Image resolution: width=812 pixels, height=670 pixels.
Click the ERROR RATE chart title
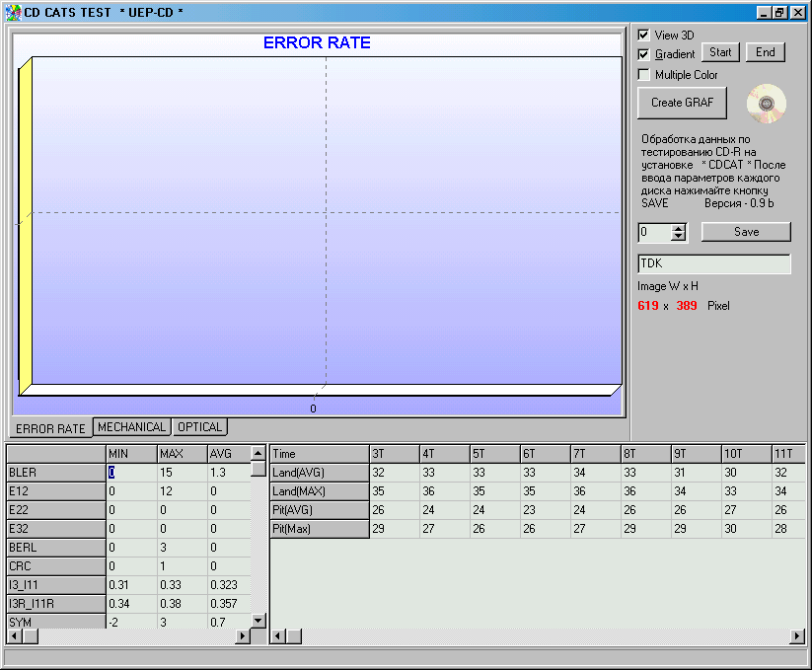click(x=317, y=43)
